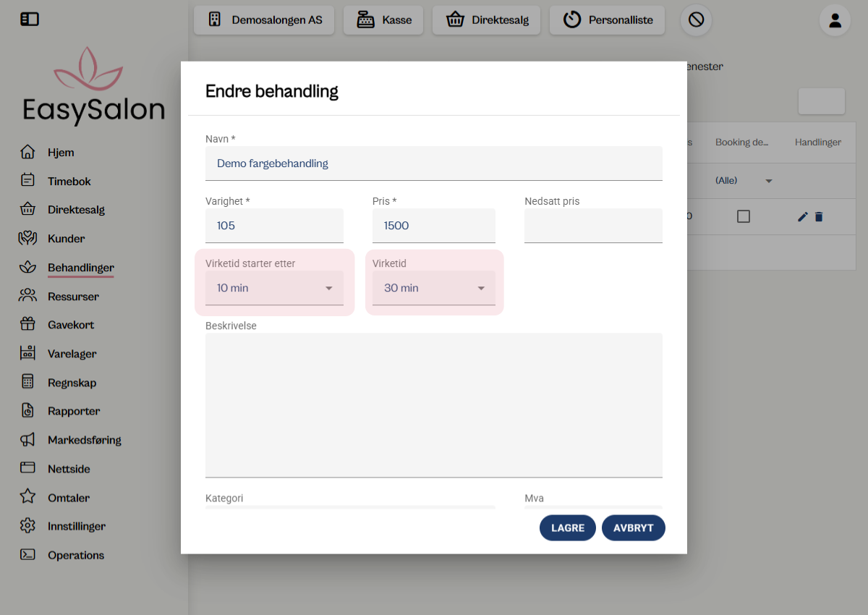The height and width of the screenshot is (615, 868).
Task: Save changes with the LAGRE button
Action: tap(567, 527)
